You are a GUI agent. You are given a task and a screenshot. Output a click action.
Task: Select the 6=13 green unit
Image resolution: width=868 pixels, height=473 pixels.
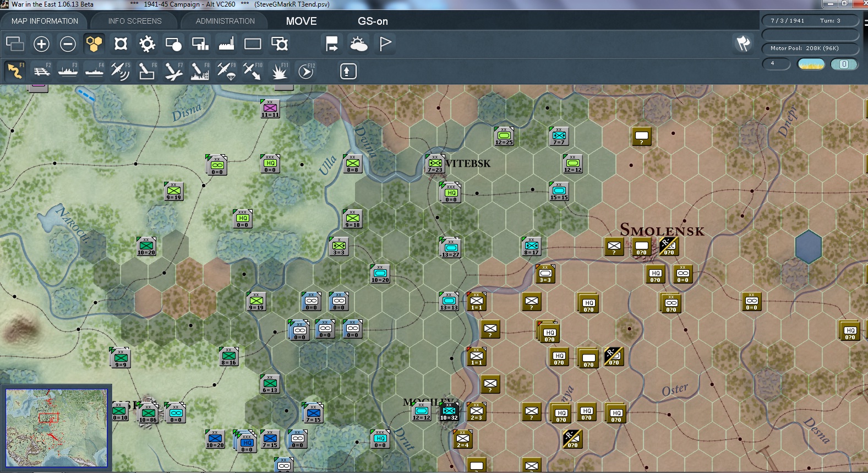[270, 384]
